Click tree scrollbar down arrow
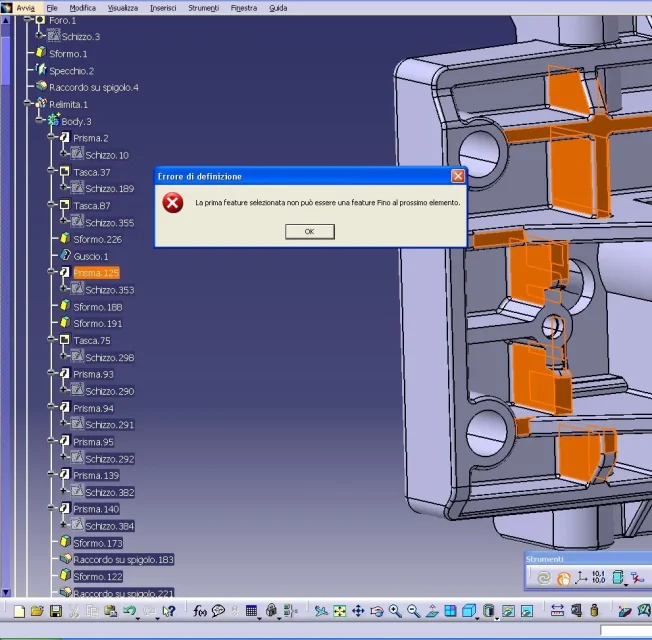The image size is (652, 640). [5, 592]
